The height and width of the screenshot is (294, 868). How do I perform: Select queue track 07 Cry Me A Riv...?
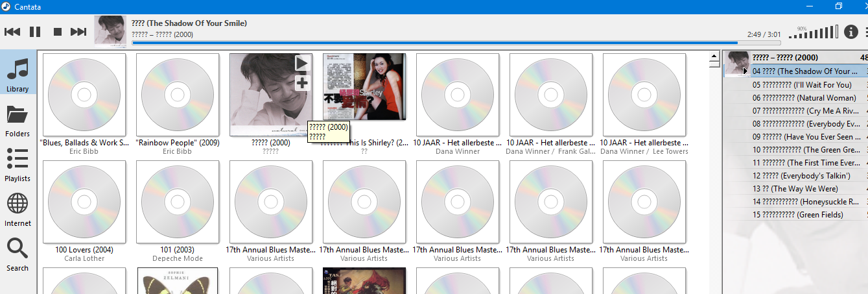pyautogui.click(x=796, y=110)
